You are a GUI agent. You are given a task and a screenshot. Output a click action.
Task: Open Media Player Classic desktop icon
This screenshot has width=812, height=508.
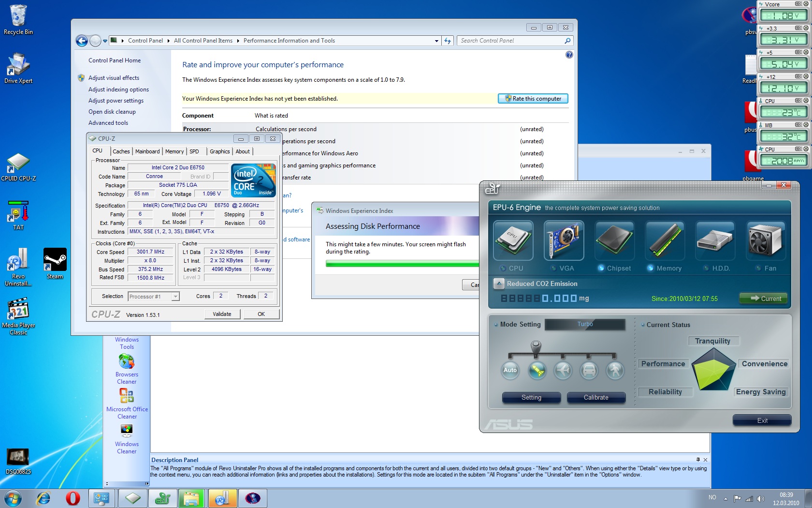click(18, 316)
